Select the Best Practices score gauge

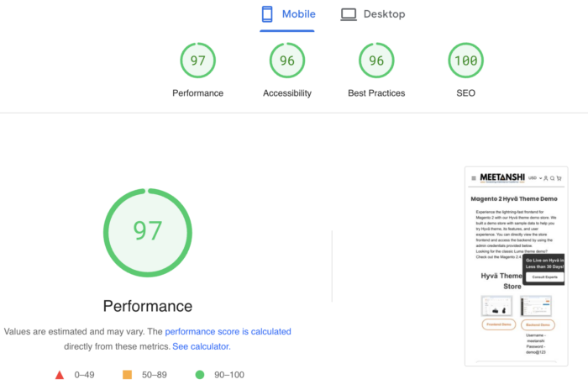pyautogui.click(x=376, y=61)
